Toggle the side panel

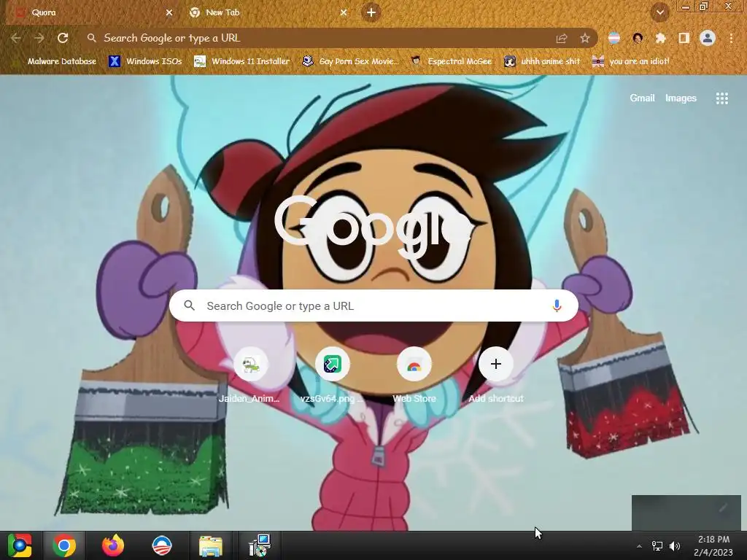click(x=684, y=38)
